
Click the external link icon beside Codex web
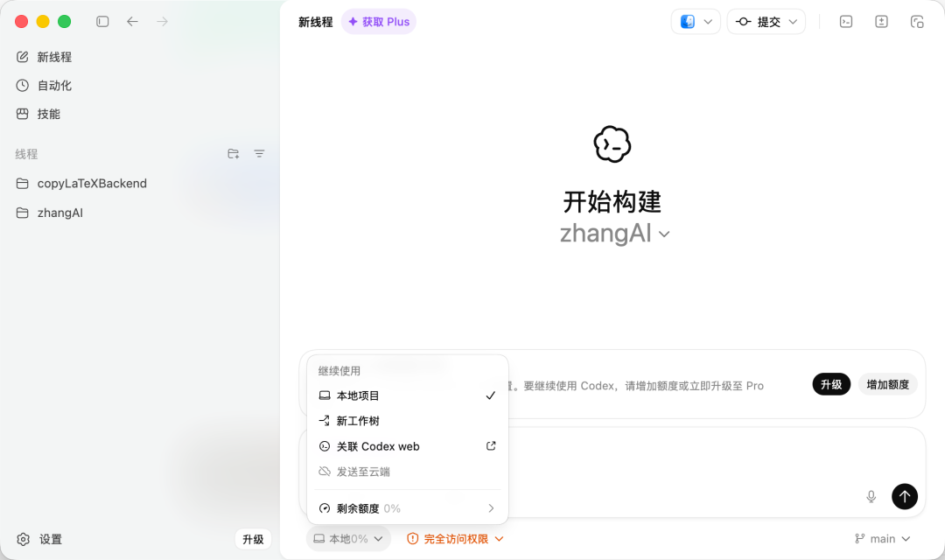[491, 446]
